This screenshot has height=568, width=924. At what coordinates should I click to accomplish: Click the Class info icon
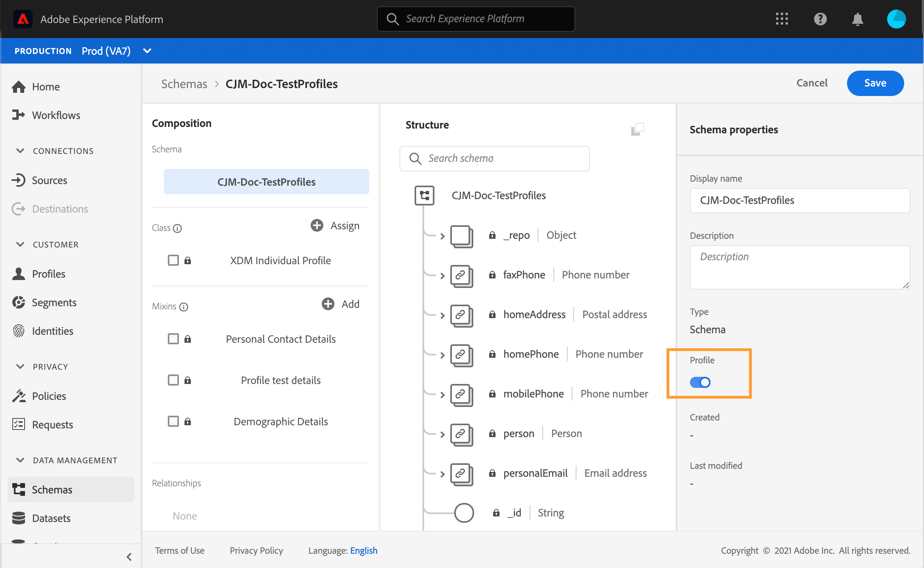tap(178, 228)
